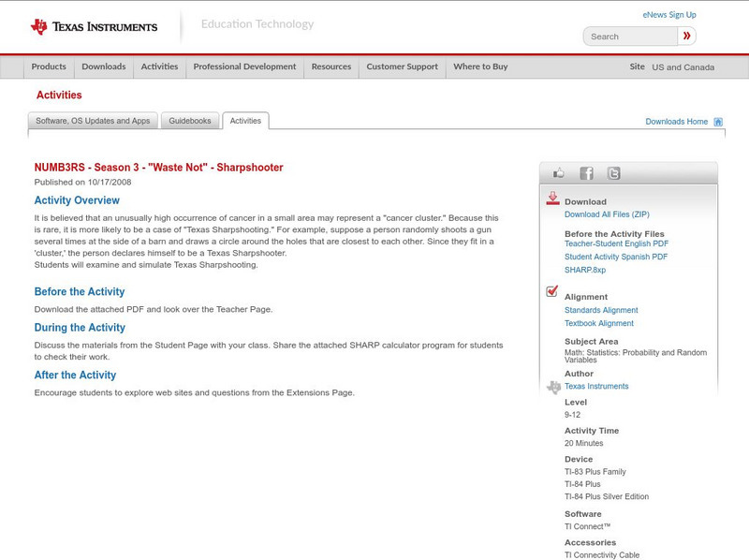
Task: Share the activity on Facebook
Action: pos(587,172)
